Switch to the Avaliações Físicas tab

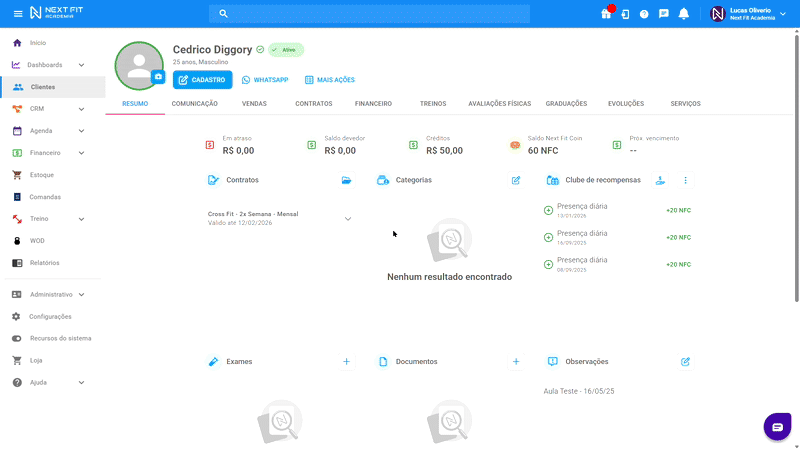pyautogui.click(x=499, y=104)
